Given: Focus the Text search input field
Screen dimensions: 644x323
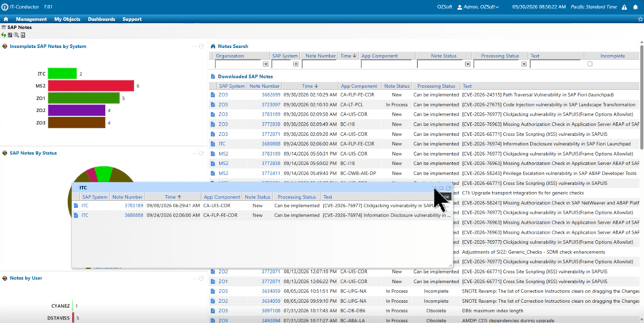Looking at the screenshot, I should [555, 64].
